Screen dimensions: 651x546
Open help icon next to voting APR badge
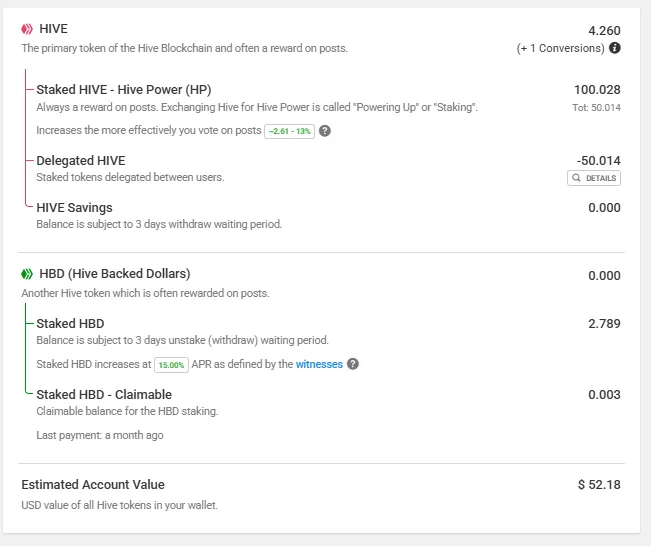pyautogui.click(x=325, y=131)
